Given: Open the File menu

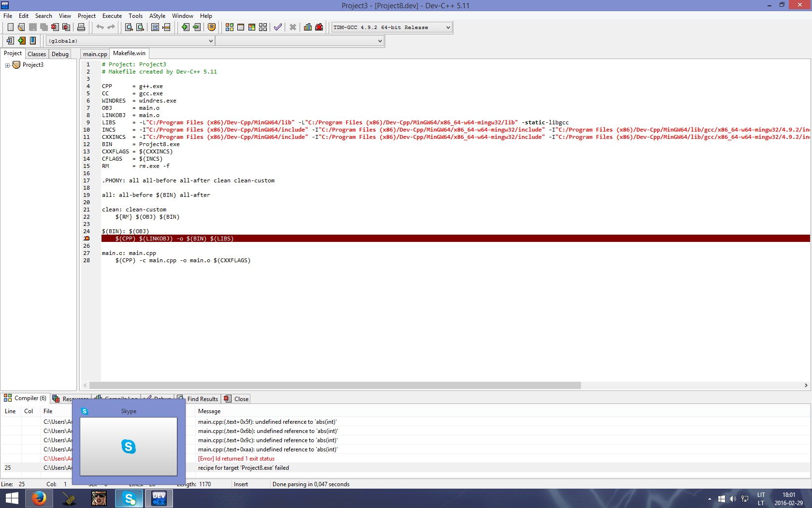Looking at the screenshot, I should click(x=8, y=15).
